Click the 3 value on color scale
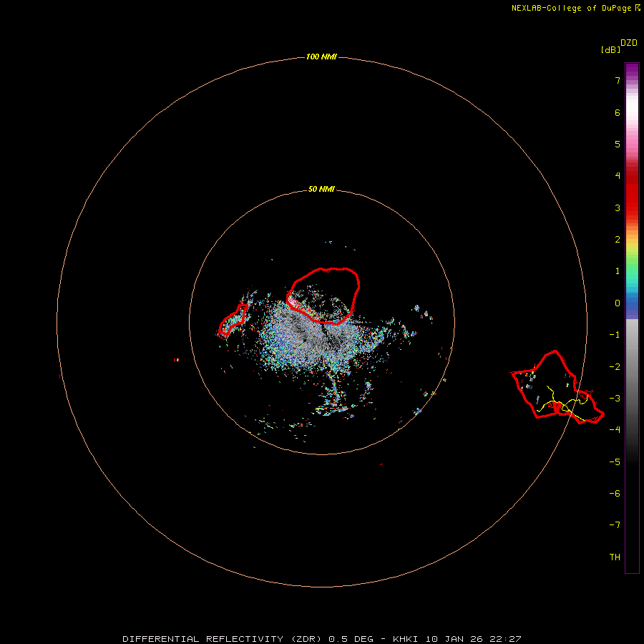Screen dimensions: 644x644 click(618, 208)
